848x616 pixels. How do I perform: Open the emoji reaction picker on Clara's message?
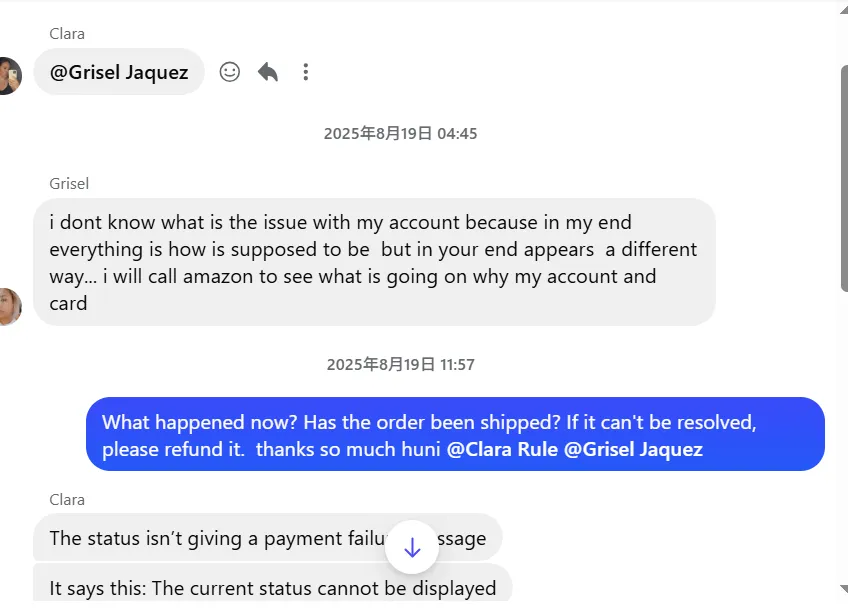pyautogui.click(x=230, y=72)
